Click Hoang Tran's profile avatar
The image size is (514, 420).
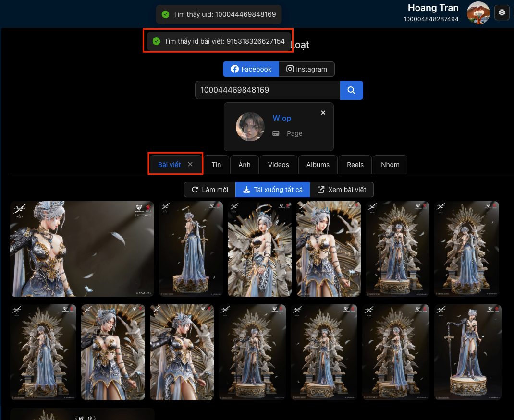pos(478,13)
